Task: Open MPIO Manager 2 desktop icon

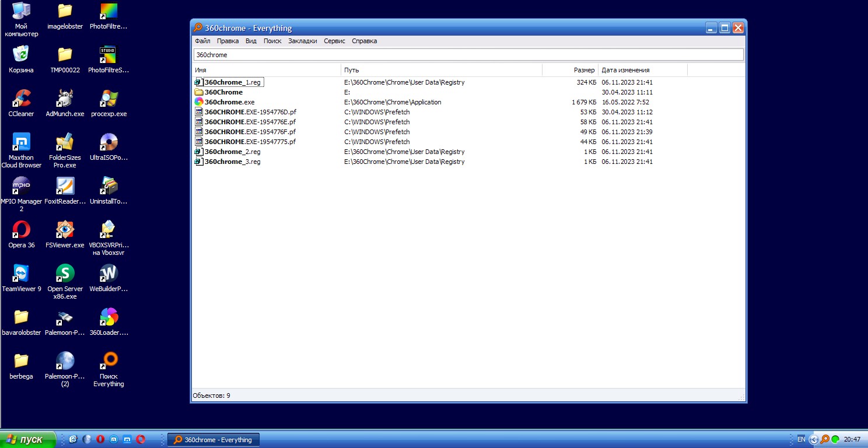Action: click(x=22, y=194)
